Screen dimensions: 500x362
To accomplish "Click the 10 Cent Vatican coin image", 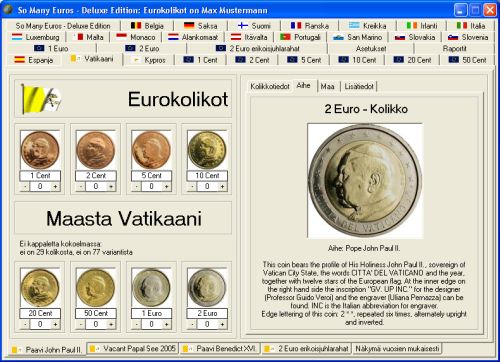I will coord(207,150).
